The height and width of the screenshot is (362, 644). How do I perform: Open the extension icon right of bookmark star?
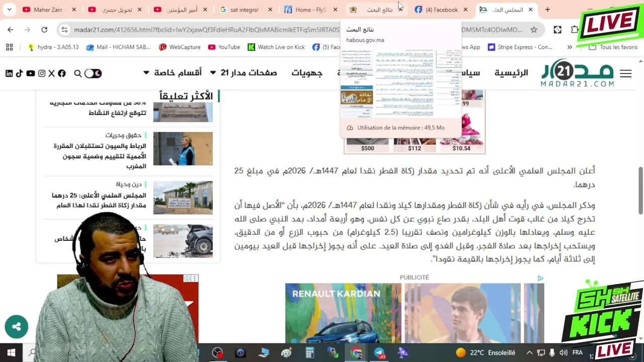(x=557, y=30)
